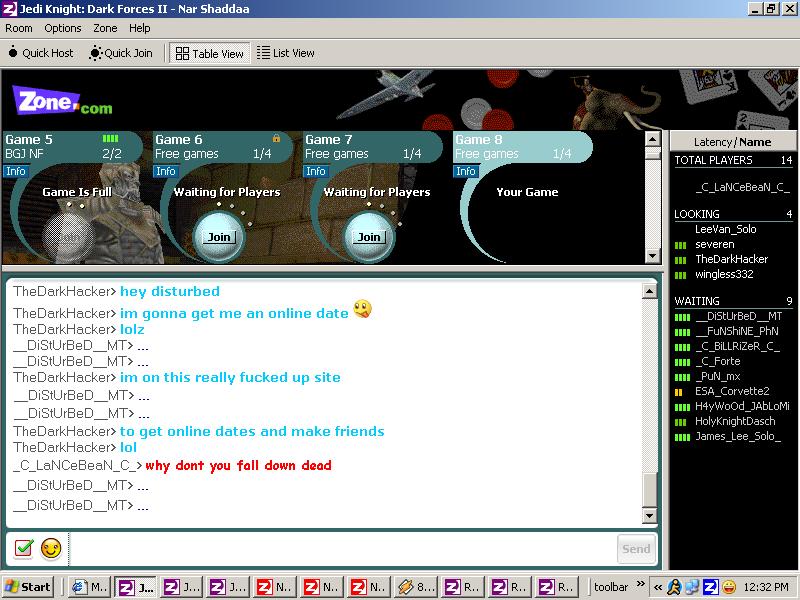
Task: Open the Room menu
Action: tap(19, 29)
